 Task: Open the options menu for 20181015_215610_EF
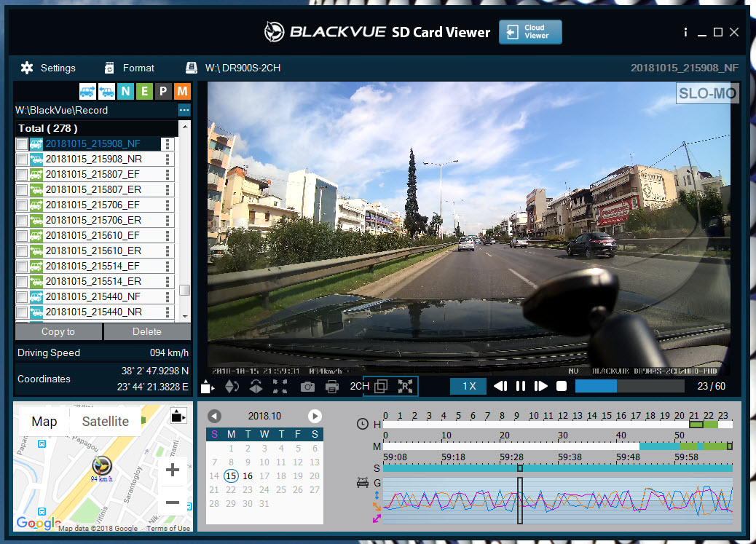coord(168,235)
